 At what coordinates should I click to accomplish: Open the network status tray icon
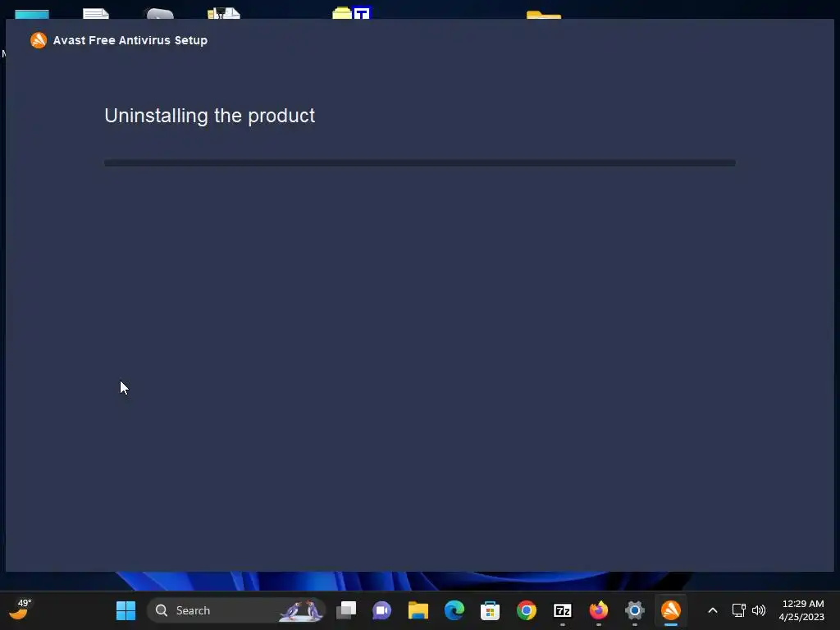point(739,610)
